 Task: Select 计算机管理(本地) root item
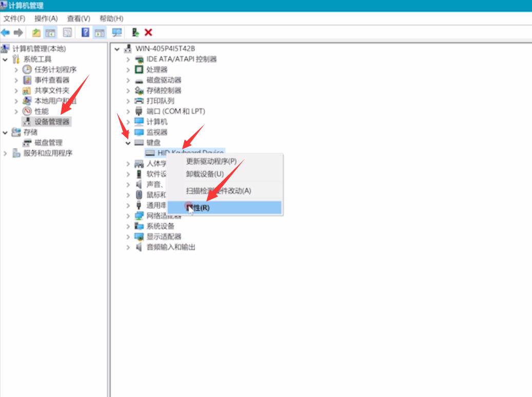point(39,49)
